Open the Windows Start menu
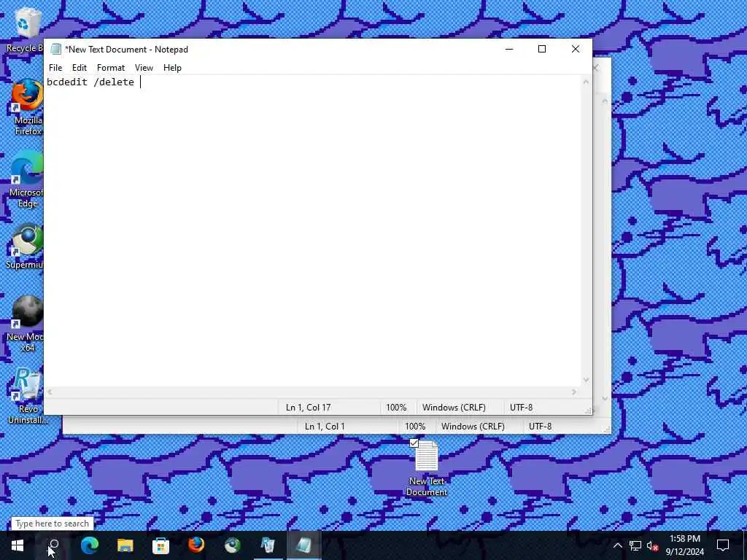Viewport: 747px width, 560px height. tap(18, 545)
